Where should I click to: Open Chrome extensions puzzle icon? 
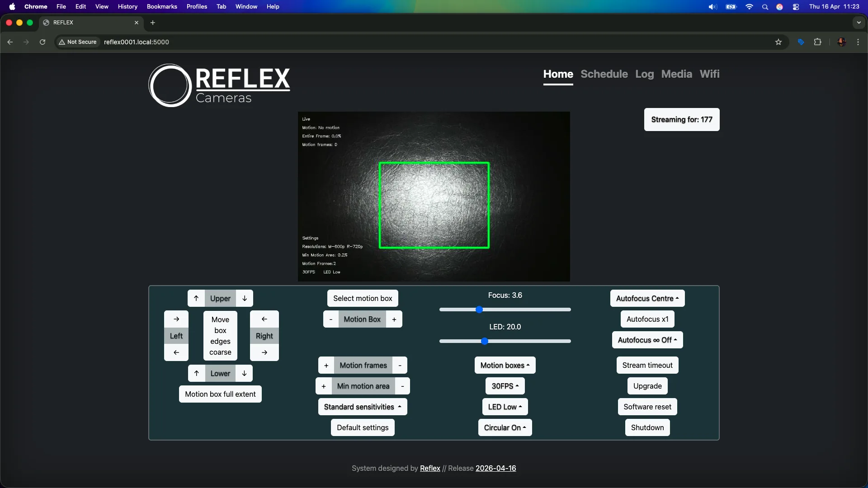coord(817,42)
